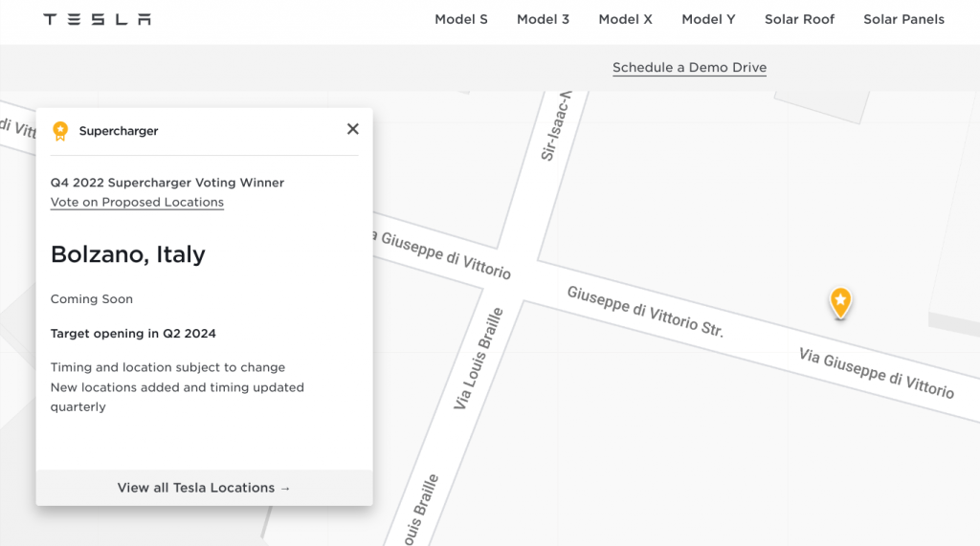
Task: Open the Solar Panels menu item
Action: [x=903, y=19]
